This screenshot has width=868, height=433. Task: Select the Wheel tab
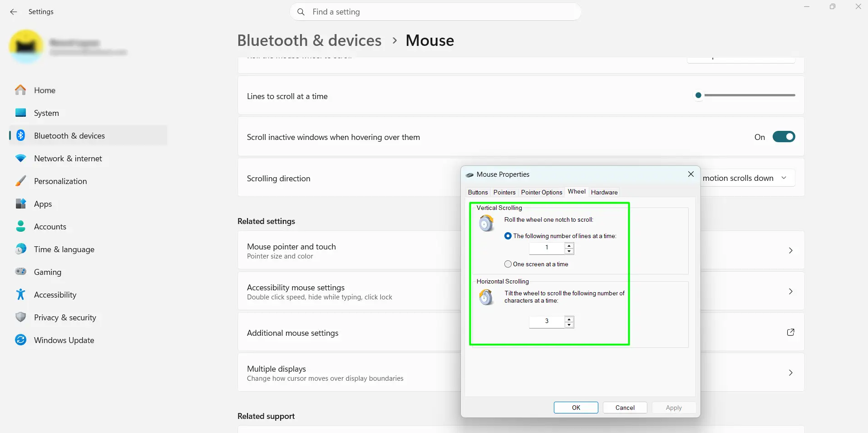click(577, 192)
